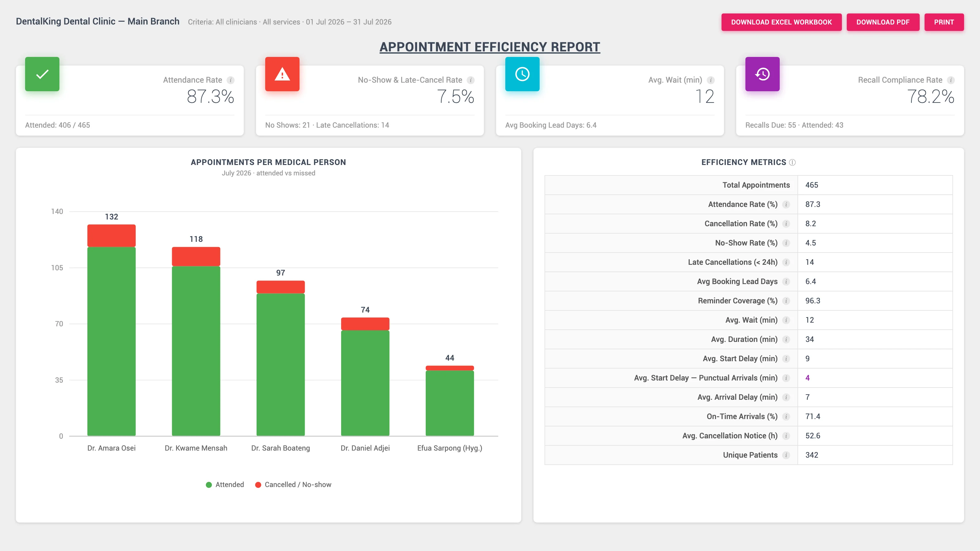Click 'Recalls Due: 55 · Attended: 43' text
The image size is (980, 551).
[x=794, y=125]
